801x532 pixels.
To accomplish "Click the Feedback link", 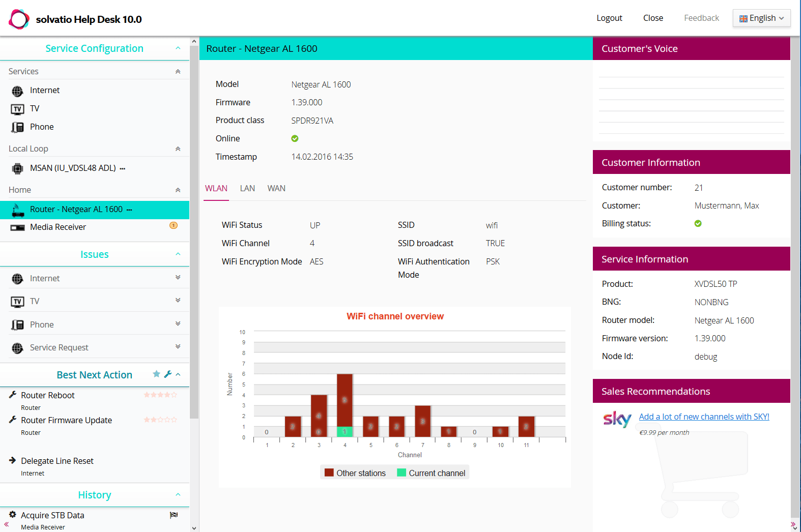I will point(701,18).
